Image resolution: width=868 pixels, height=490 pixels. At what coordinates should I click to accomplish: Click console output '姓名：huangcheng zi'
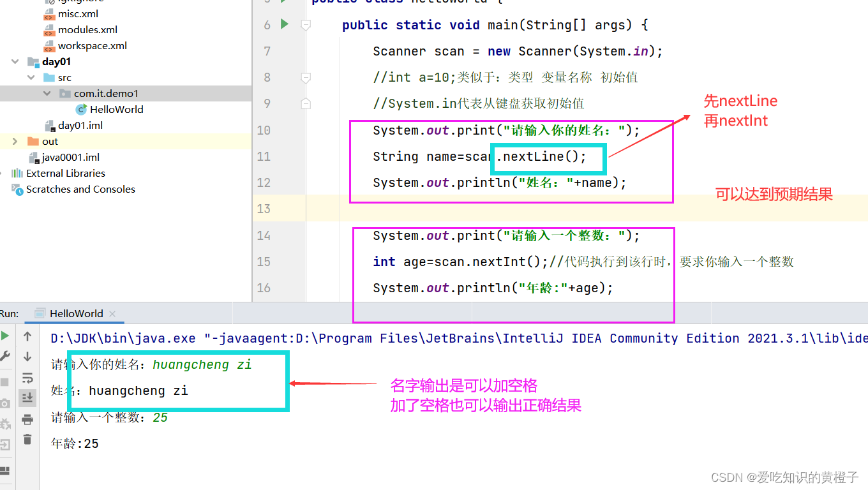point(119,391)
